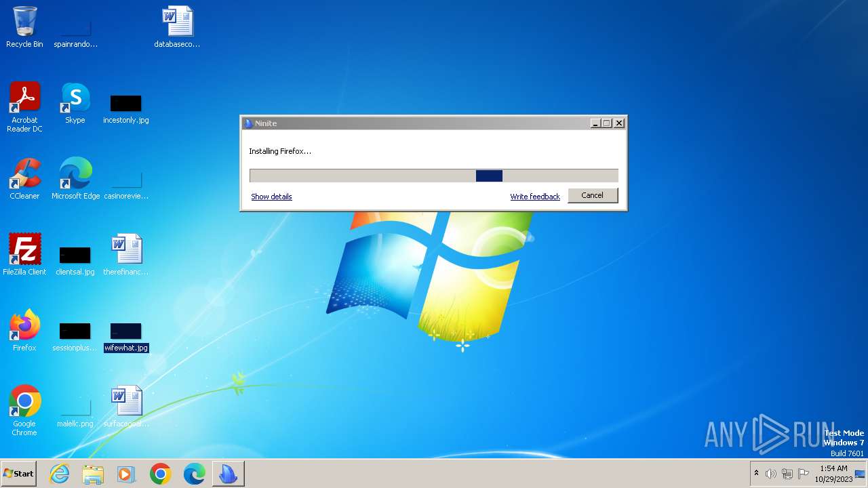Screen dimensions: 868x488
Task: Click the Ninite installation progress bar
Action: [434, 176]
